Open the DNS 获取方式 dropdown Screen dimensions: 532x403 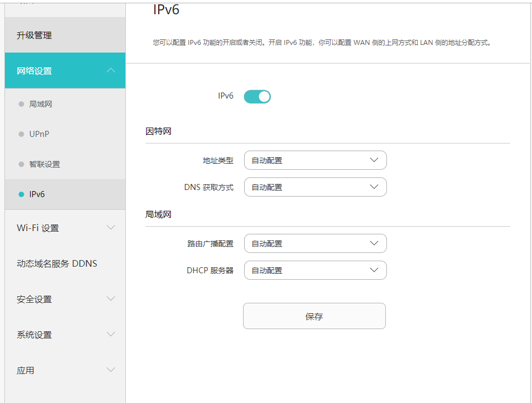(315, 187)
